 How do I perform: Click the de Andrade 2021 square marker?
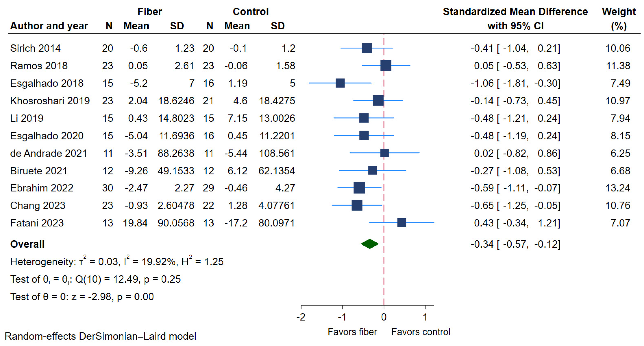384,153
